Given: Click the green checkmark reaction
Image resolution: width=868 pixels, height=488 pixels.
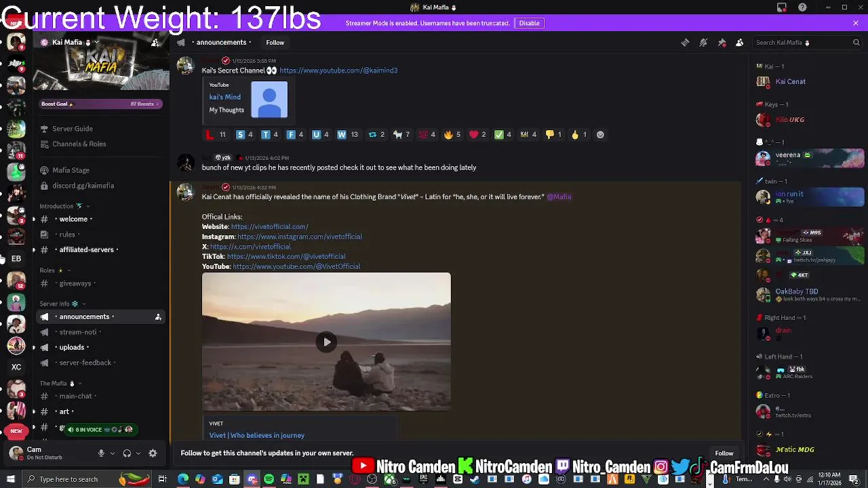Looking at the screenshot, I should click(502, 134).
